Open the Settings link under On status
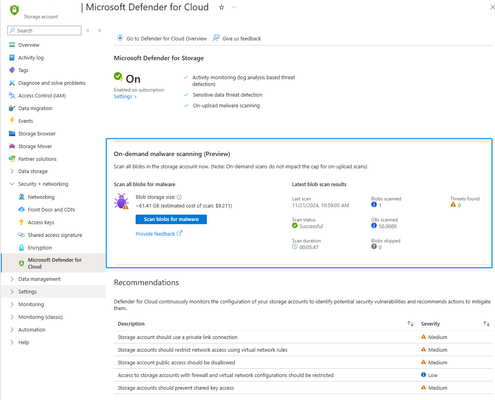This screenshot has height=400, width=495. [x=125, y=97]
